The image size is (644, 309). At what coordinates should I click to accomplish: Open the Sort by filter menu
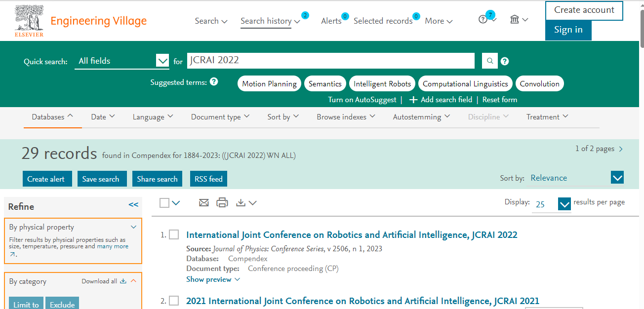coord(283,117)
